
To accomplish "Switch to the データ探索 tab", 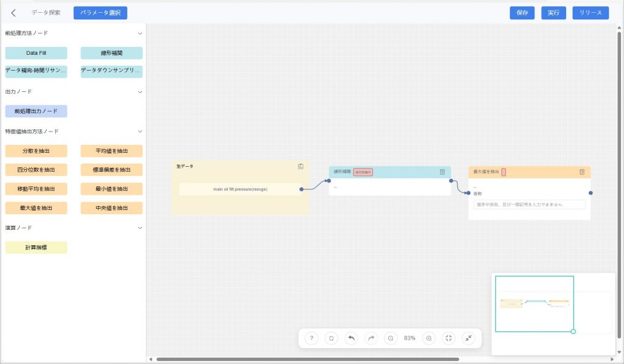I will 46,13.
